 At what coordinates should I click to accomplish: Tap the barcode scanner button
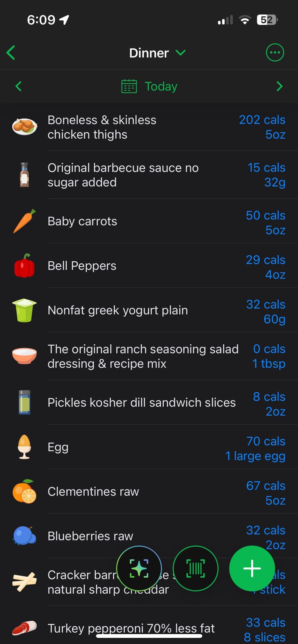195,568
